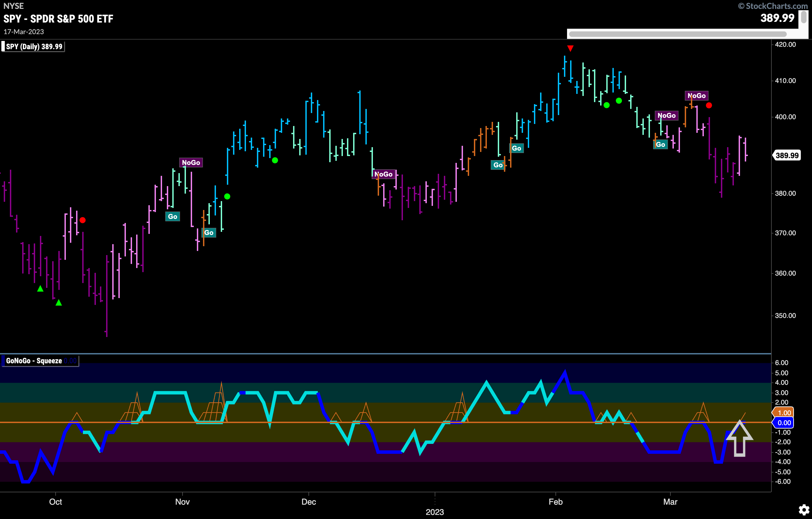
Task: Click the GoNoGo - Squeeze indicator label
Action: coord(40,361)
